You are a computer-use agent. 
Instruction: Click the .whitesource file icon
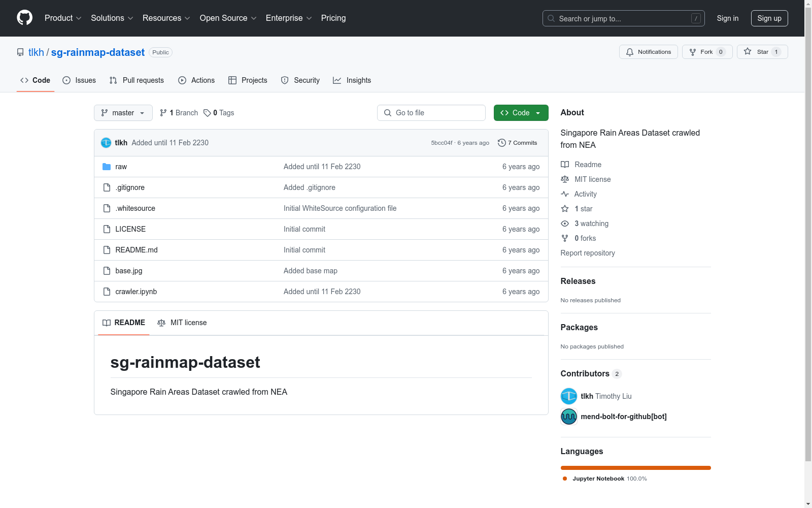click(107, 208)
